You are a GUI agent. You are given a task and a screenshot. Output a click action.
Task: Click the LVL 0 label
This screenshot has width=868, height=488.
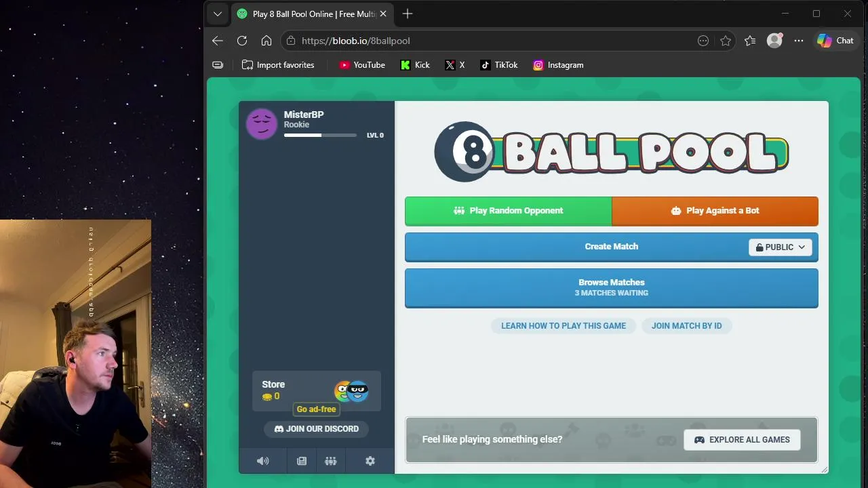tap(375, 136)
